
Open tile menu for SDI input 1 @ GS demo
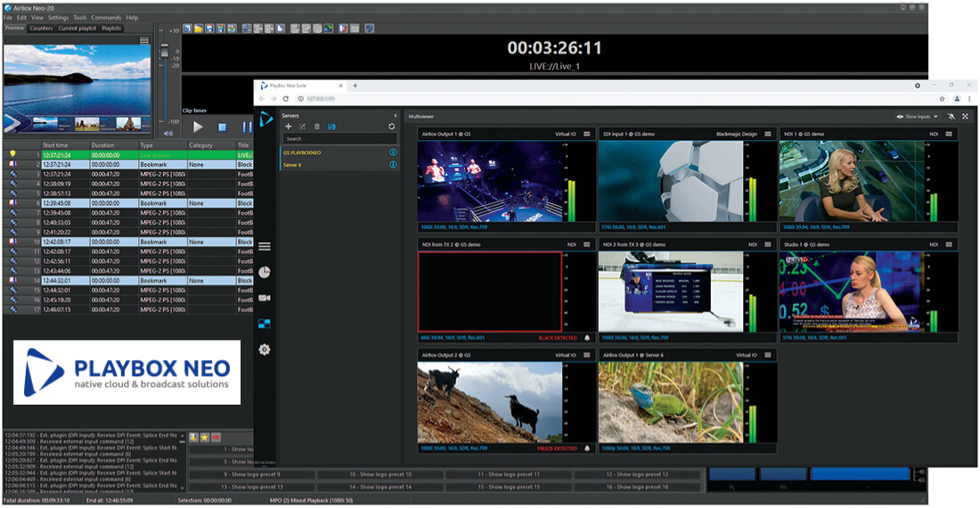pos(768,134)
